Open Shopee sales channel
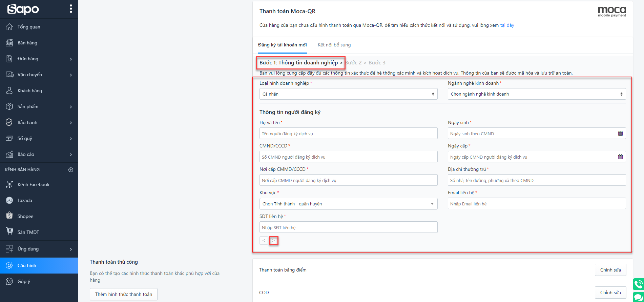Viewport: 644px width, 302px height. coord(25,216)
